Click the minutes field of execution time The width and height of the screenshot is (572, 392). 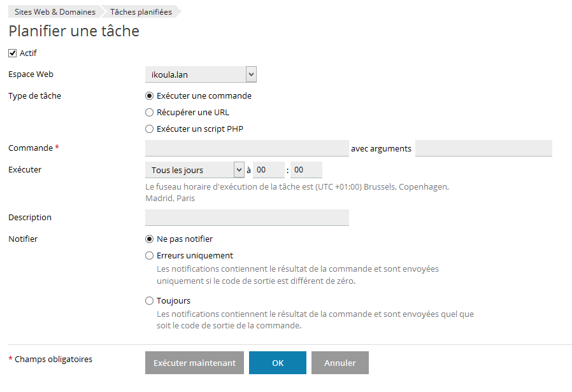tap(306, 170)
